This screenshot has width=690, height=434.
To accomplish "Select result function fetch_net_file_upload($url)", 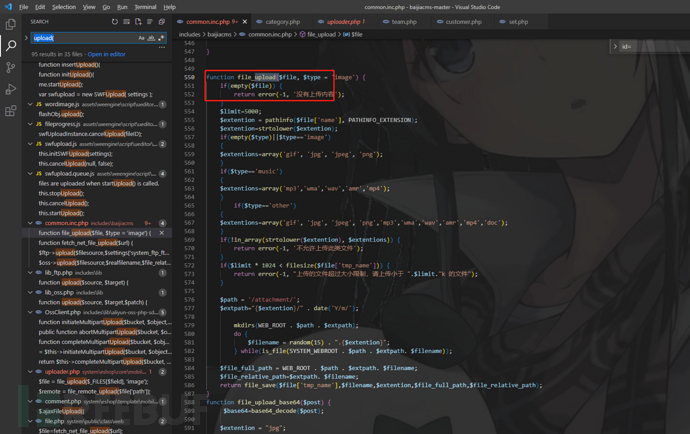I will (x=86, y=243).
